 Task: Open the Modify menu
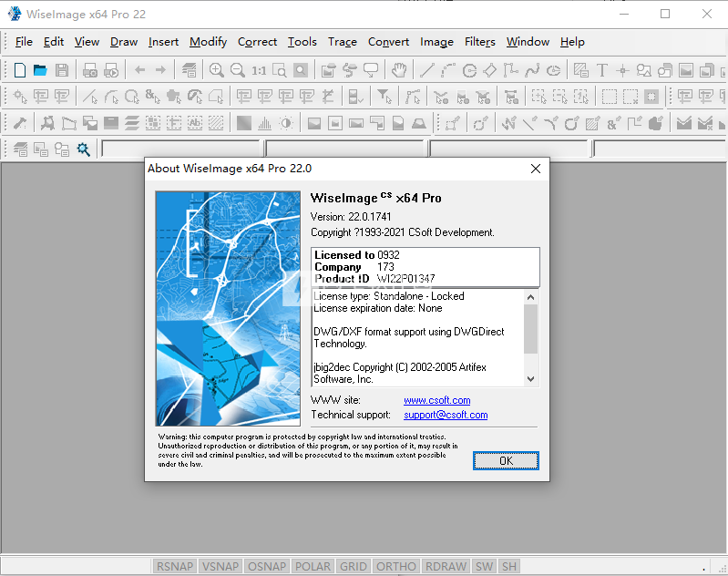pos(208,42)
